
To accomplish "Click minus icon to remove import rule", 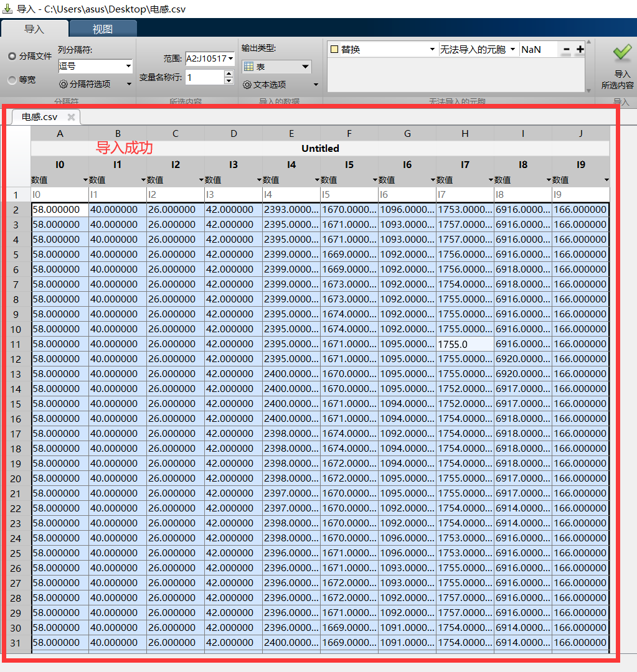I will (565, 48).
